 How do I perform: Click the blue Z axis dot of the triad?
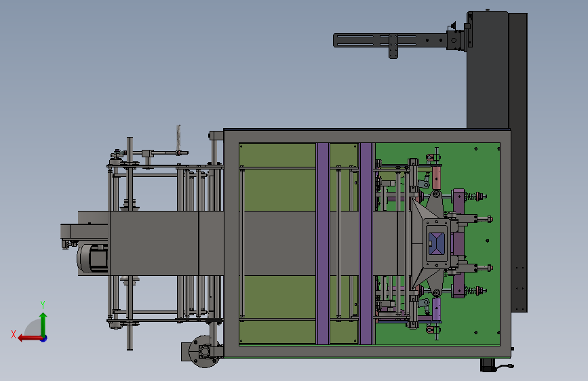(44, 338)
